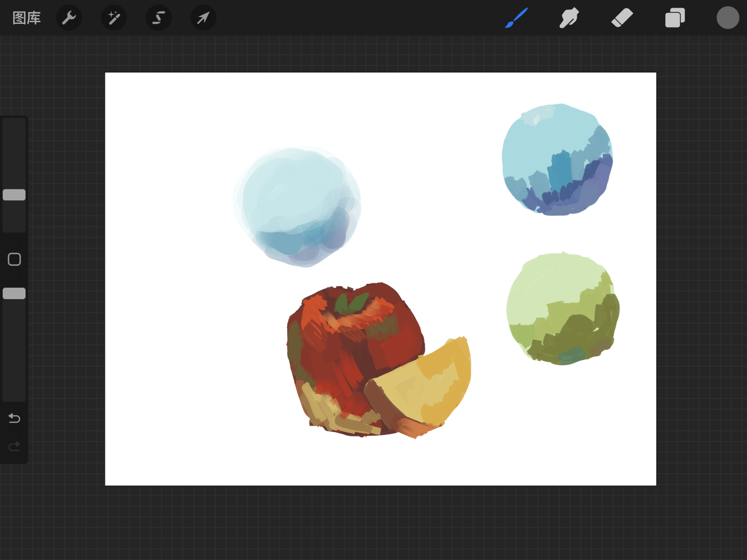747x560 pixels.
Task: Tap the square Modify button in the sidebar
Action: pyautogui.click(x=14, y=259)
